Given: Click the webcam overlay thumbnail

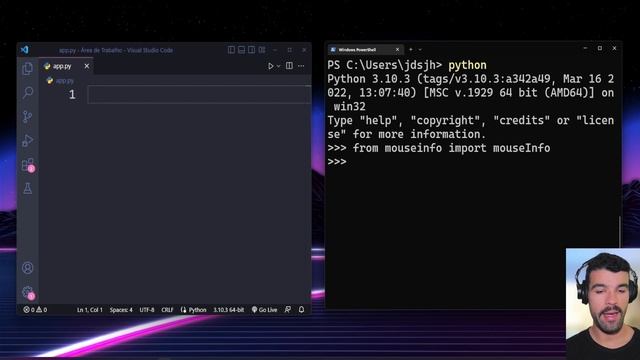Looking at the screenshot, I should [x=603, y=304].
